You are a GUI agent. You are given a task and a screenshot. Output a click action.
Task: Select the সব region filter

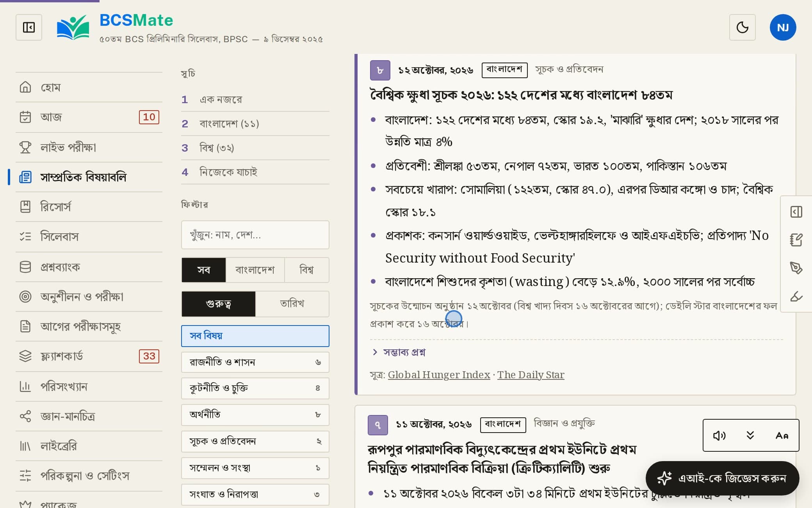point(204,270)
